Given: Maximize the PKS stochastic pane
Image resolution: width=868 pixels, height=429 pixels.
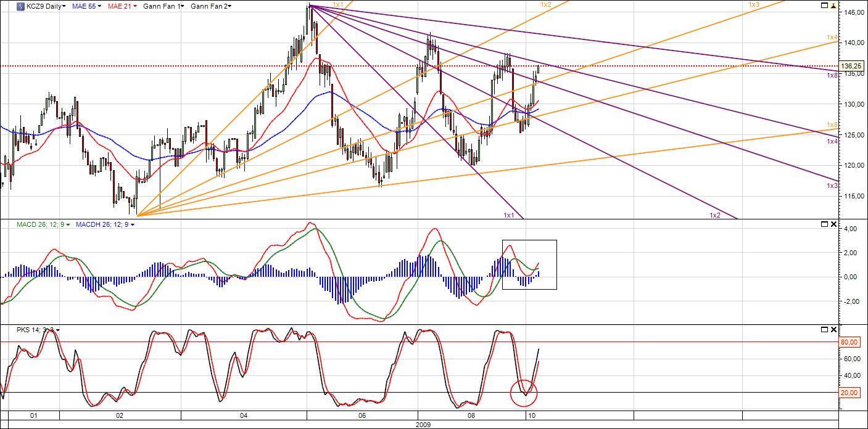Looking at the screenshot, I should coord(824,330).
